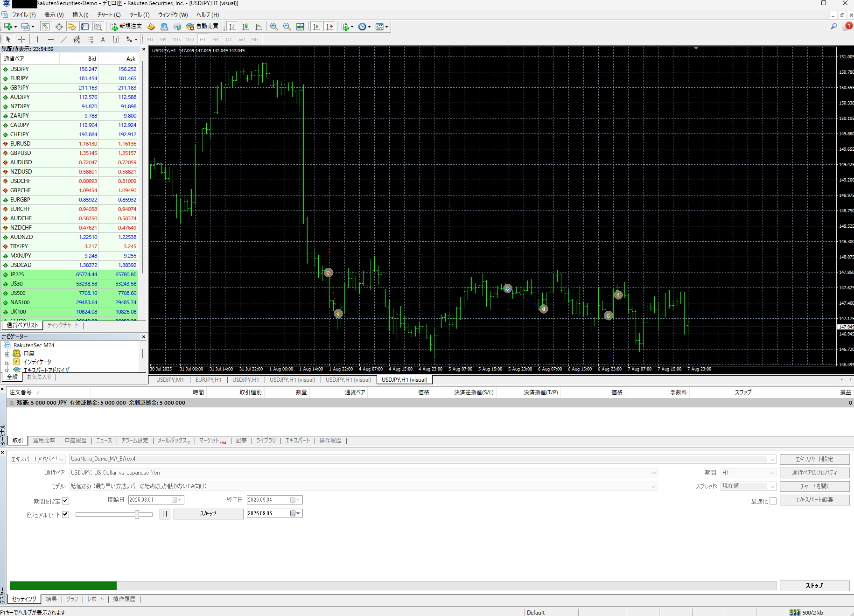Open the モデル testing model dropdown
This screenshot has height=616, width=854.
point(363,486)
